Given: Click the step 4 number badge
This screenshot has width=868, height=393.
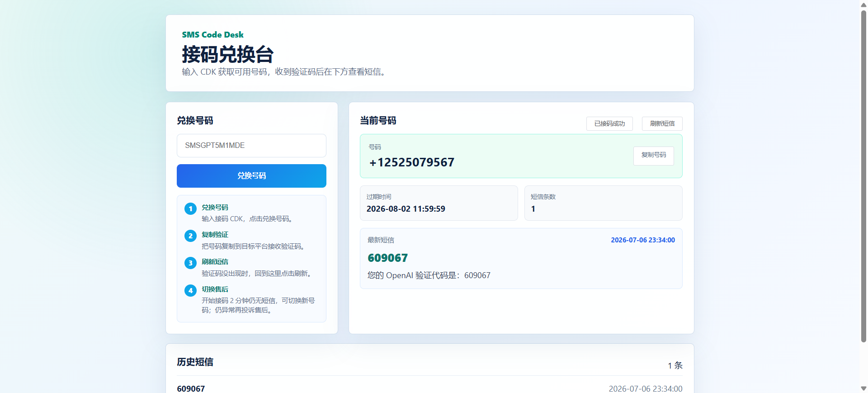Looking at the screenshot, I should [190, 290].
